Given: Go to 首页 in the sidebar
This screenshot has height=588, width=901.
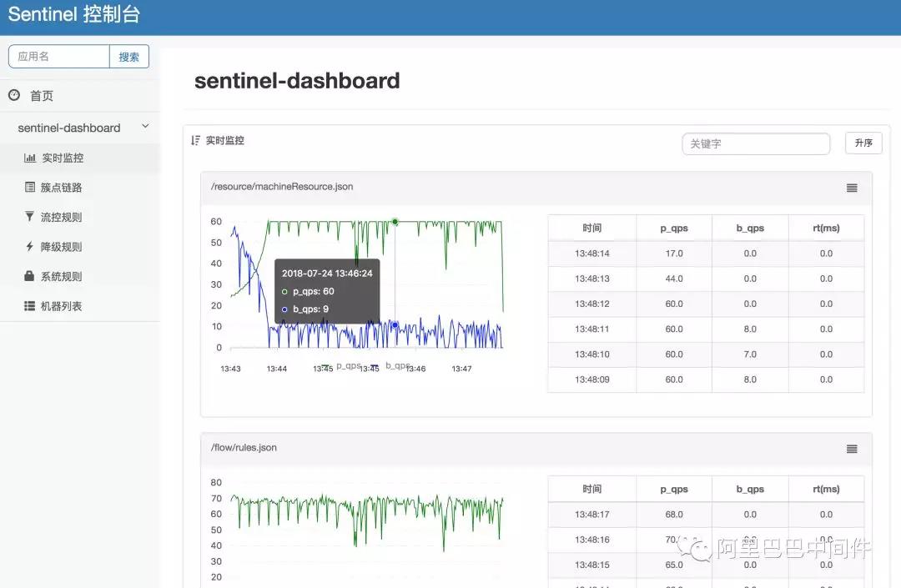Looking at the screenshot, I should [x=39, y=95].
